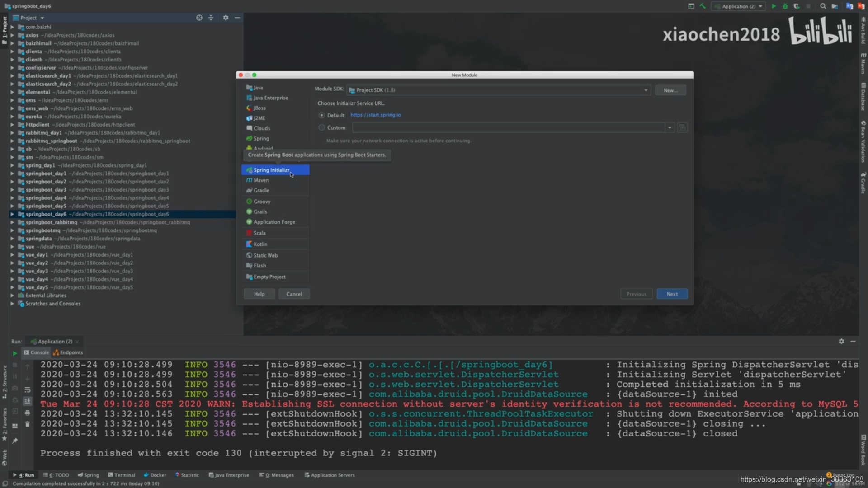This screenshot has height=488, width=868.
Task: Open the Docker tool window tab
Action: tap(155, 475)
